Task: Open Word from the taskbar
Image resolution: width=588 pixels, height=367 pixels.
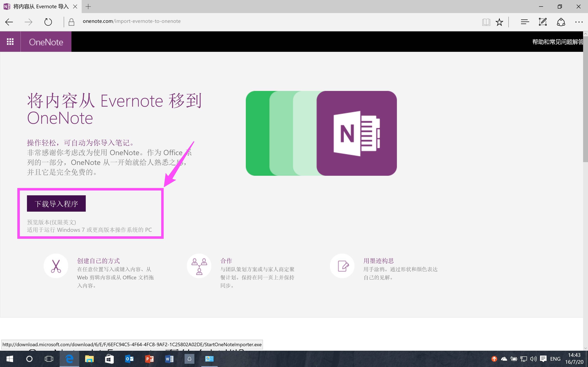Action: [x=169, y=359]
